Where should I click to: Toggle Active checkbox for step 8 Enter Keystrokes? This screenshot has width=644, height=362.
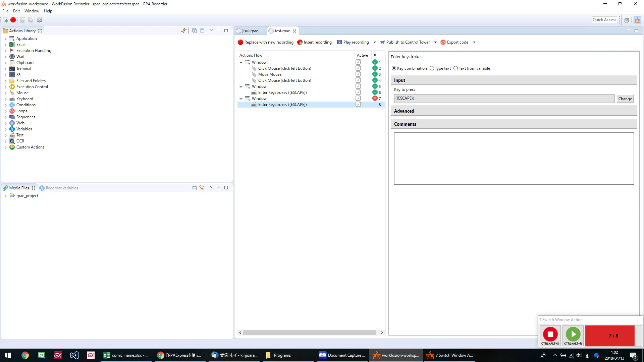tap(358, 105)
